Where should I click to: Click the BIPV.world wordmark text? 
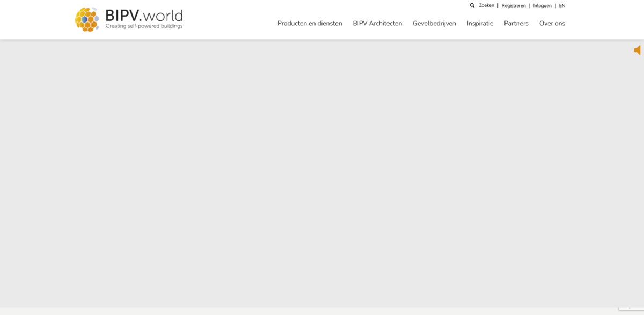144,15
